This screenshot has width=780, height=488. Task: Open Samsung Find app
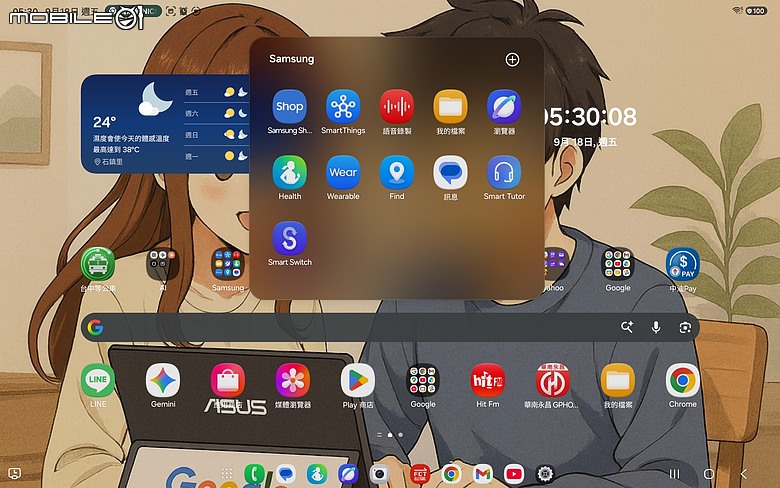click(x=397, y=172)
